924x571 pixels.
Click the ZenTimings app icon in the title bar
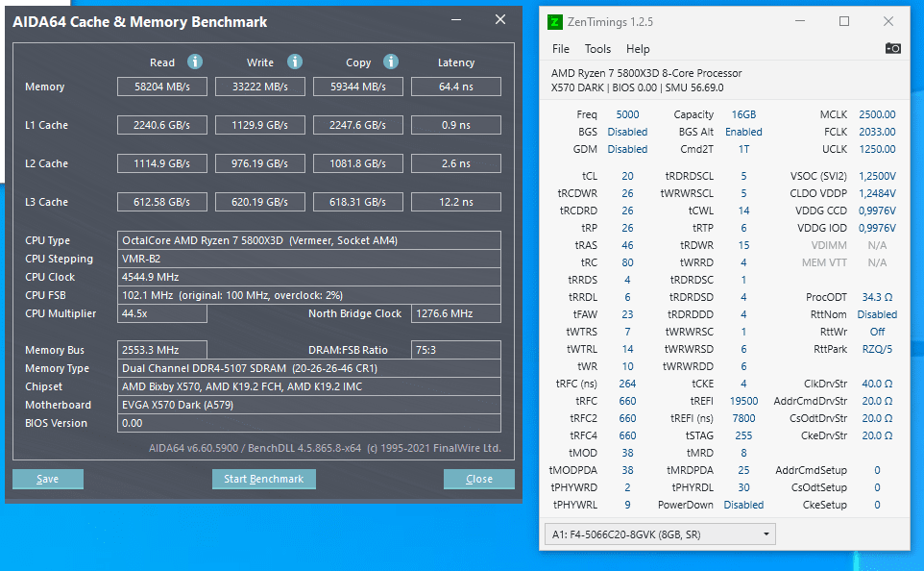(554, 22)
